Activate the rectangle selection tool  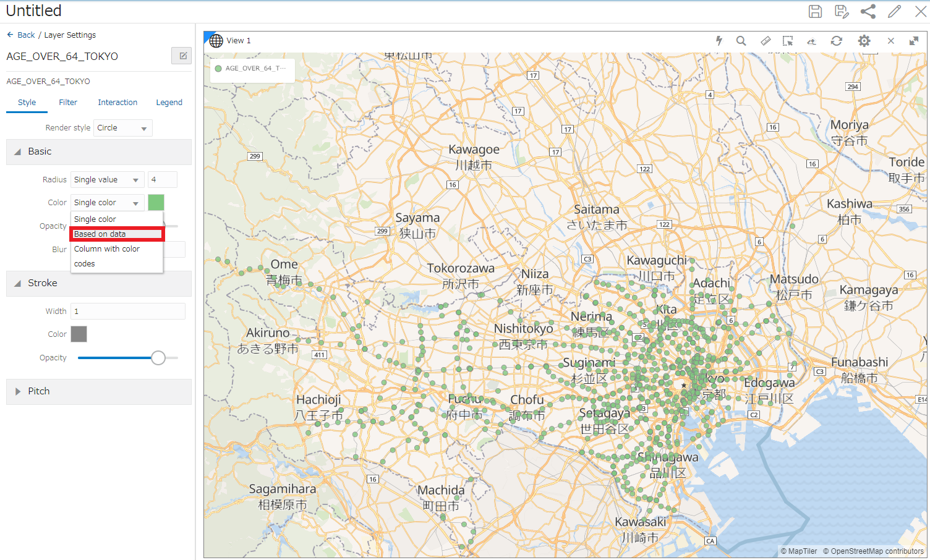(x=788, y=41)
